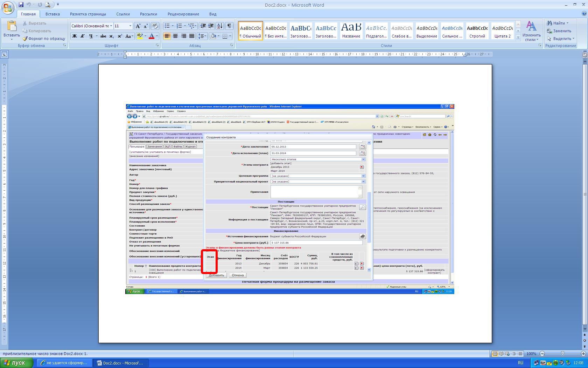588x368 pixels.
Task: Switch to web layout view
Action: [508, 354]
